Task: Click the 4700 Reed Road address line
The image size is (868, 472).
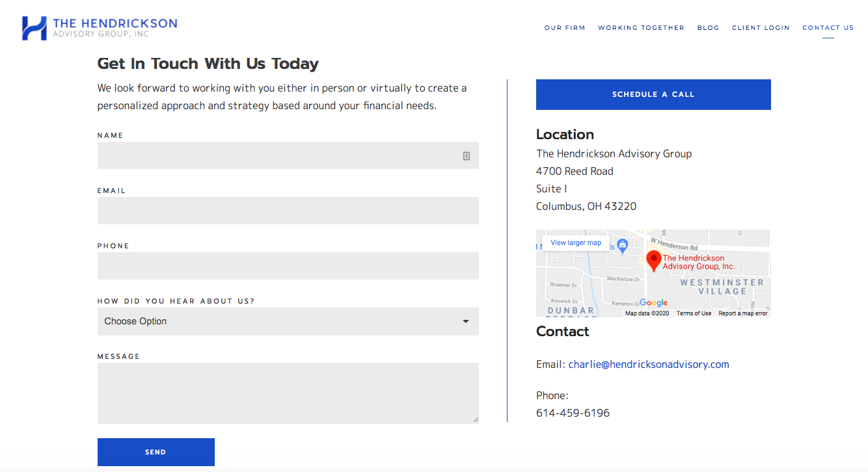Action: click(x=575, y=171)
